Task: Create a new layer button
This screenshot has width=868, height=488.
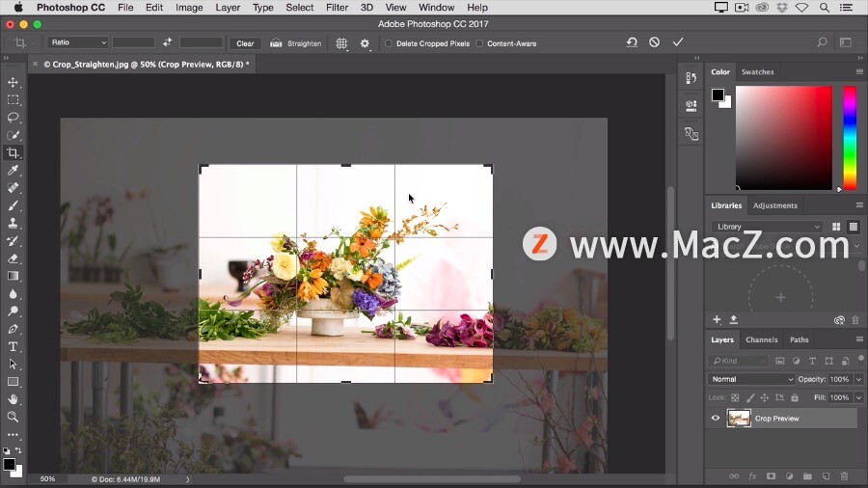Action: pos(826,476)
